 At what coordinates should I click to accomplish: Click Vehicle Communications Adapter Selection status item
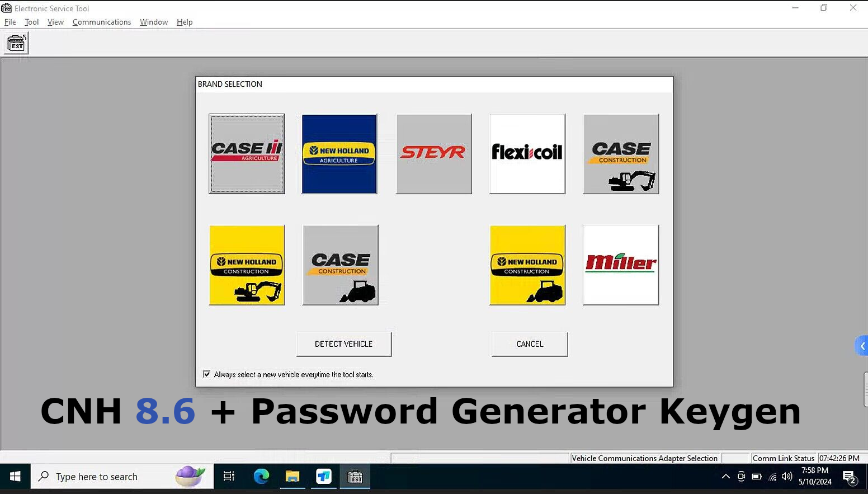pyautogui.click(x=644, y=458)
